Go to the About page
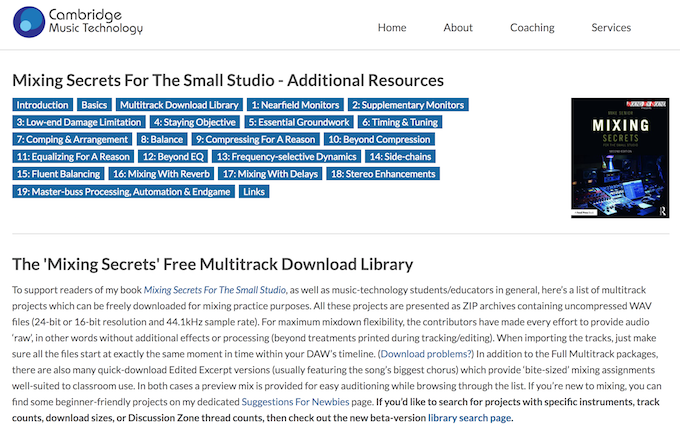Viewport: 680px width, 430px height. (458, 27)
